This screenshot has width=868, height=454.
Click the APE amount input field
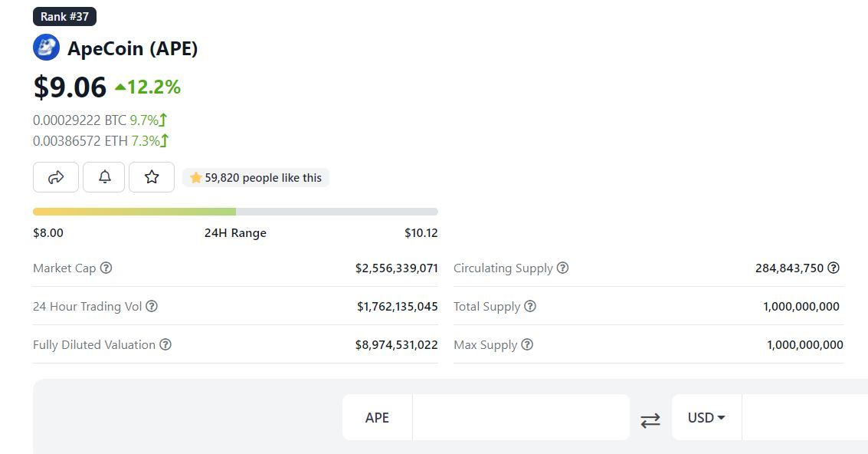click(520, 418)
